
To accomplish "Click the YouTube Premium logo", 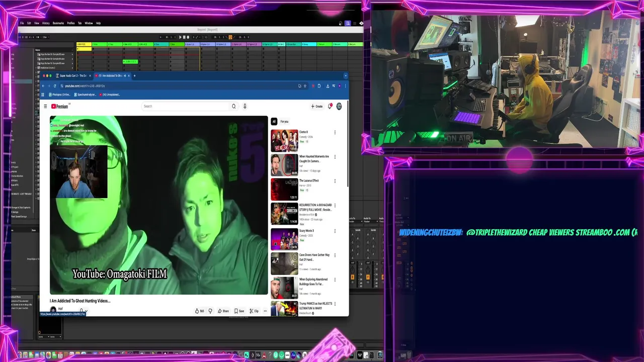I will [59, 106].
